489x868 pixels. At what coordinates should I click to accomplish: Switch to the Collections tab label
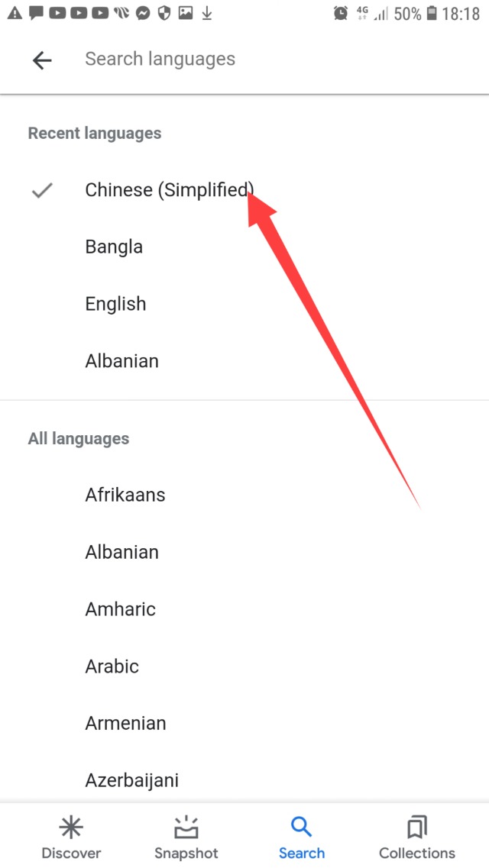coord(416,853)
